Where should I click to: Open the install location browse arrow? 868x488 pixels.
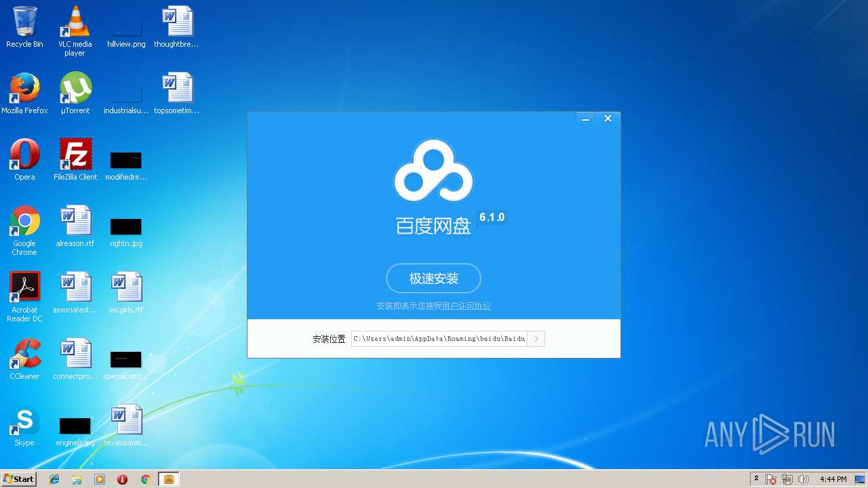point(536,339)
